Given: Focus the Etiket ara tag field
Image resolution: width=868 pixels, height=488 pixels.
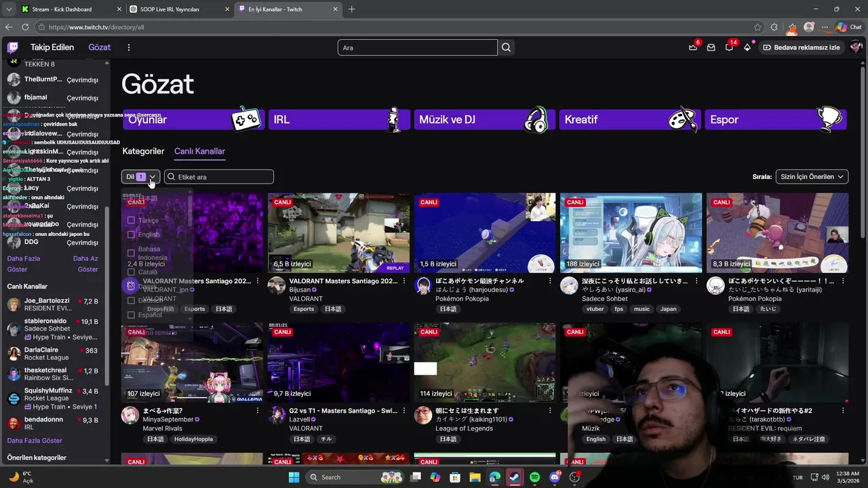Looking at the screenshot, I should 219,177.
